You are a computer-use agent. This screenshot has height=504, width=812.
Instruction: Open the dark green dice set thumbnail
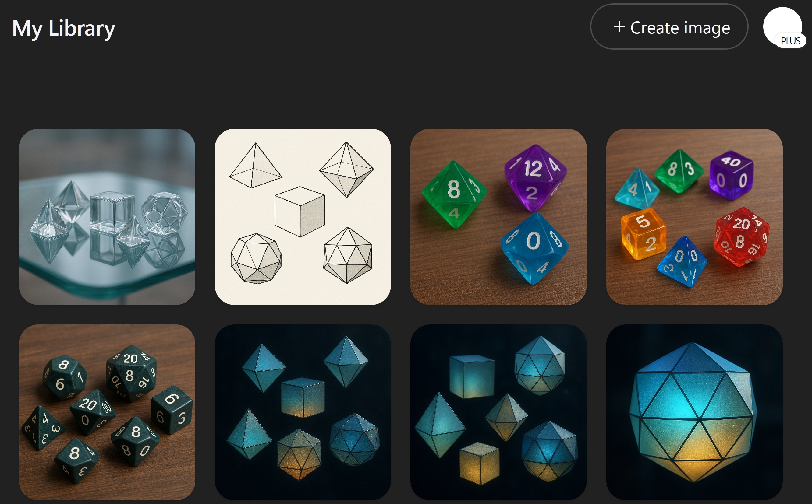107,412
